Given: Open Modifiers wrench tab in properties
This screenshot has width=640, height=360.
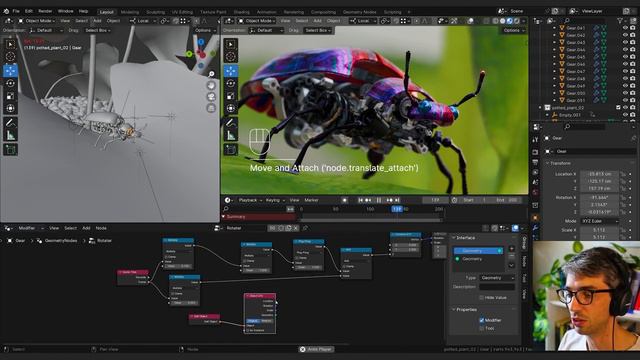Looking at the screenshot, I should click(536, 228).
